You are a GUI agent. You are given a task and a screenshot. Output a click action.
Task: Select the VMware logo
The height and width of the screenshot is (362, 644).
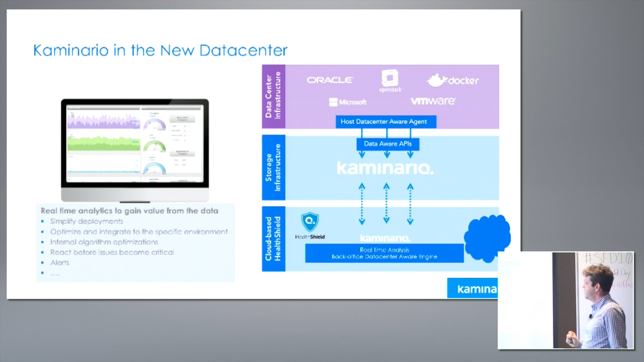[433, 101]
